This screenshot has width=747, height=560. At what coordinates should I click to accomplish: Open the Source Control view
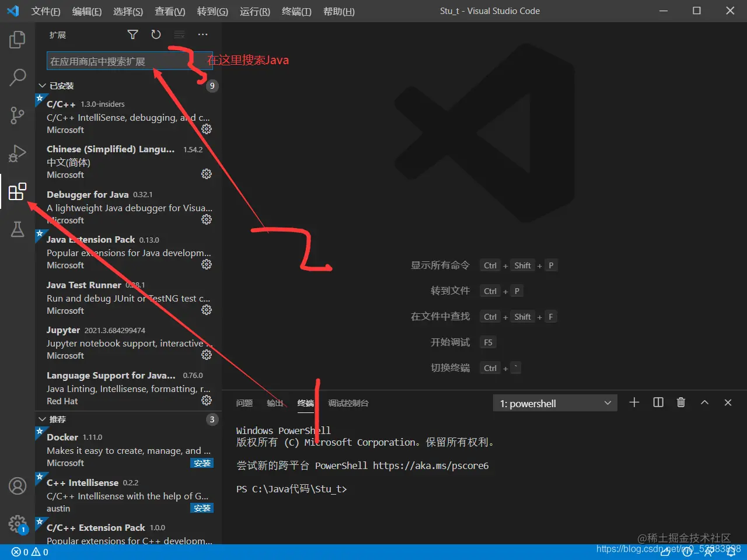click(18, 115)
